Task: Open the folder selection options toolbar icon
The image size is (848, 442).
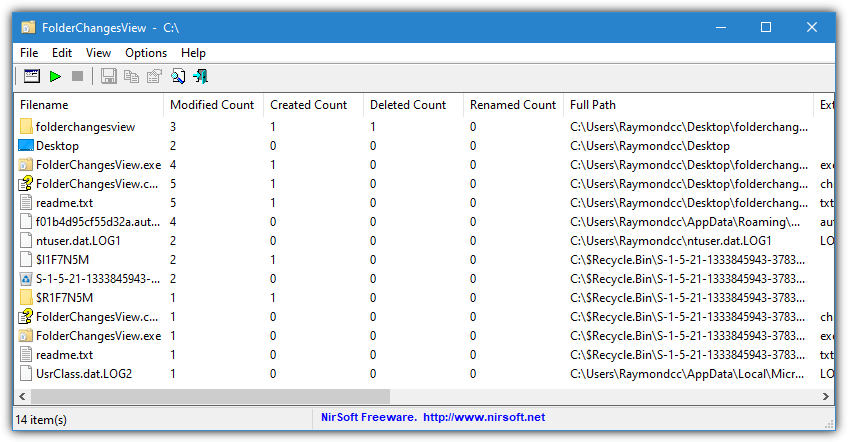Action: tap(32, 76)
